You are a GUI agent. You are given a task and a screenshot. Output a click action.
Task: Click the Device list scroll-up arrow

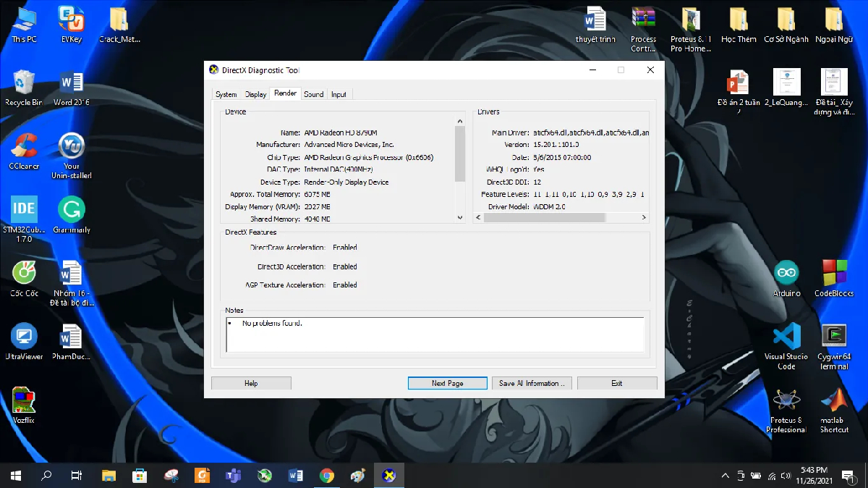point(460,121)
